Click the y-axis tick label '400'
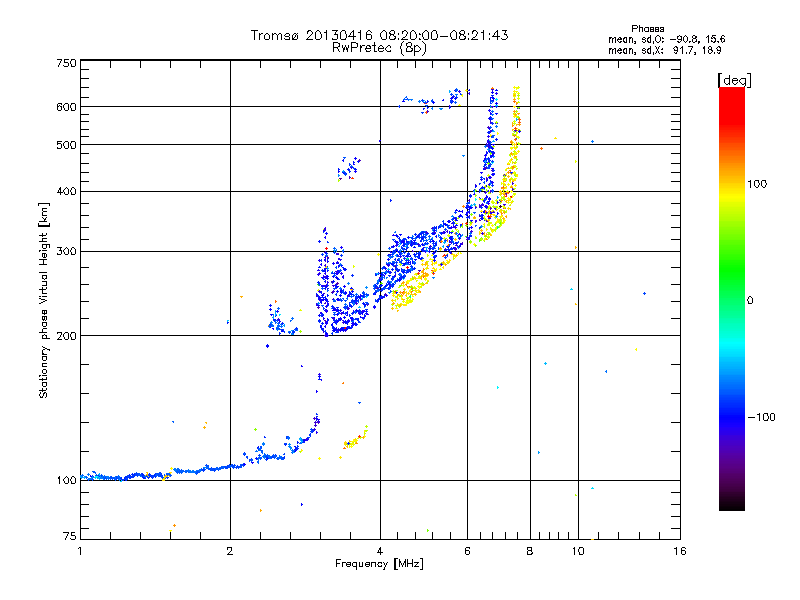Screen dimensions: 800x600 [66, 192]
